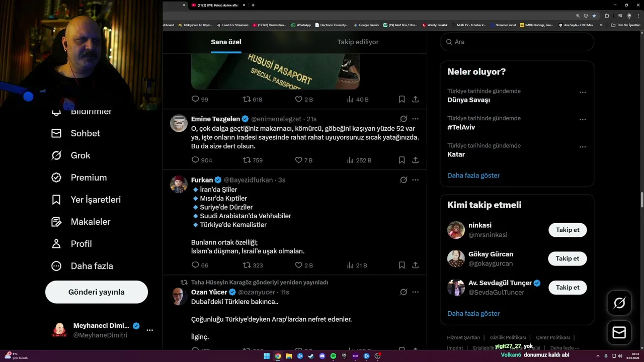Bookmark Emine Tezgelen's post
This screenshot has width=644, height=362.
tap(401, 160)
